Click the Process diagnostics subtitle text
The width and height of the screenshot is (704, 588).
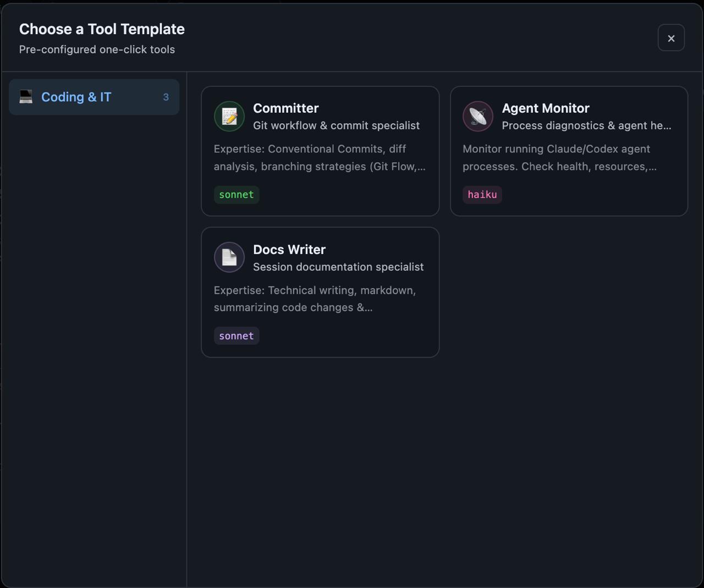[586, 126]
